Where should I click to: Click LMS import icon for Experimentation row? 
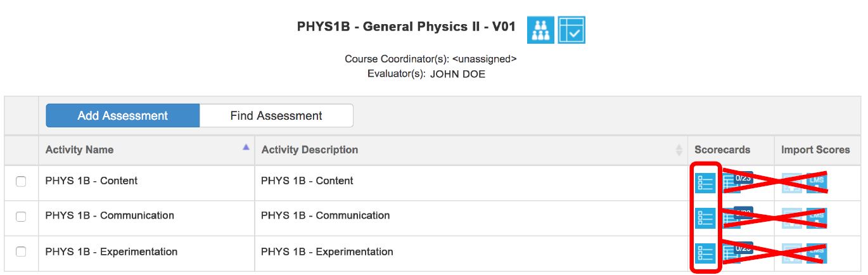(817, 253)
